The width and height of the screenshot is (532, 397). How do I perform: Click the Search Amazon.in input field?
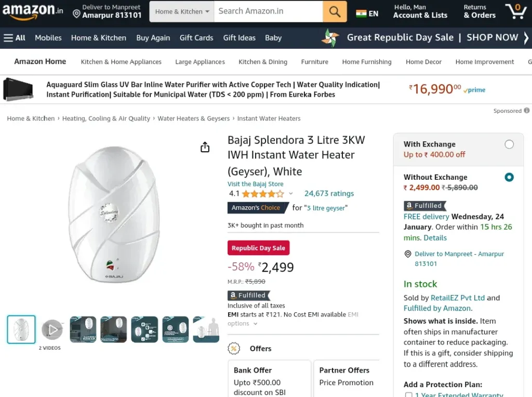coord(269,11)
